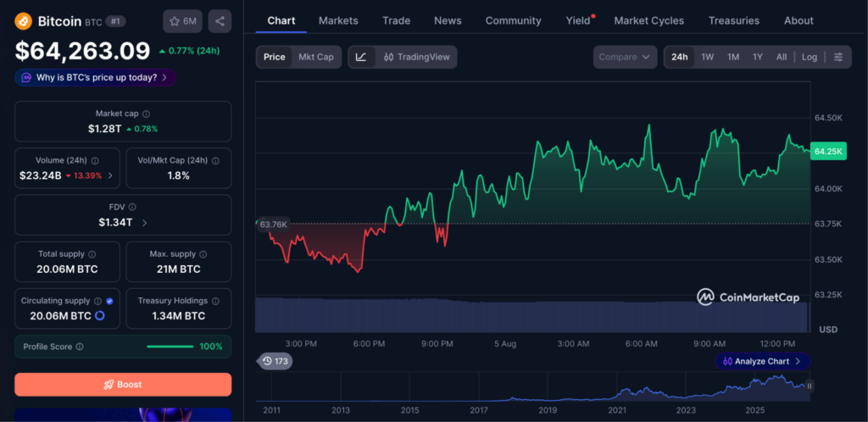Open the Compare dropdown
The height and width of the screenshot is (422, 868).
[625, 57]
